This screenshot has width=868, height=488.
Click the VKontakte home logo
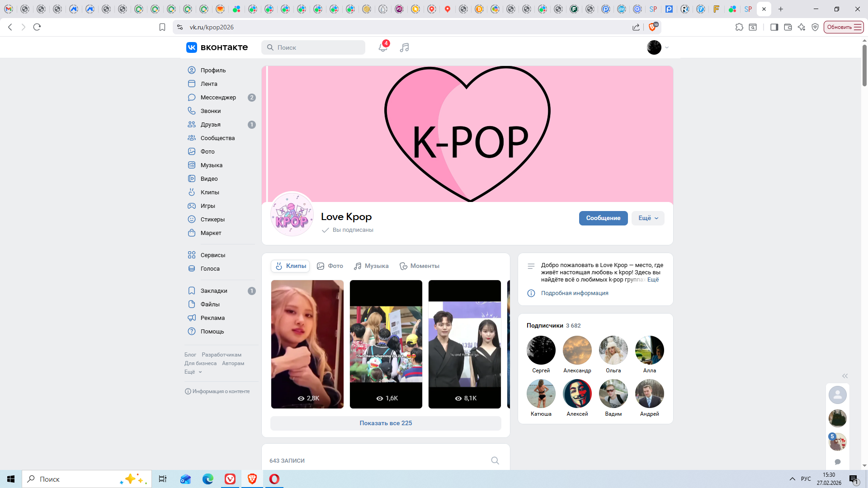point(217,47)
